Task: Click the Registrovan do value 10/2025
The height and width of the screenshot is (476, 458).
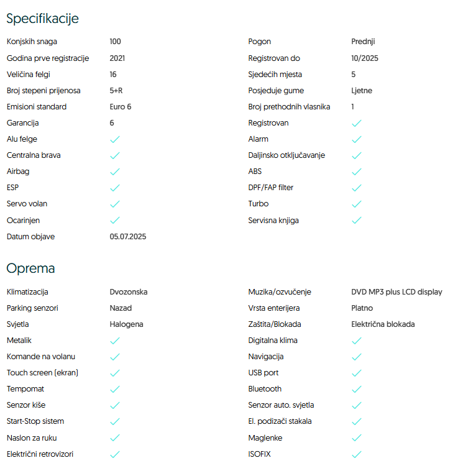Action: 365,58
